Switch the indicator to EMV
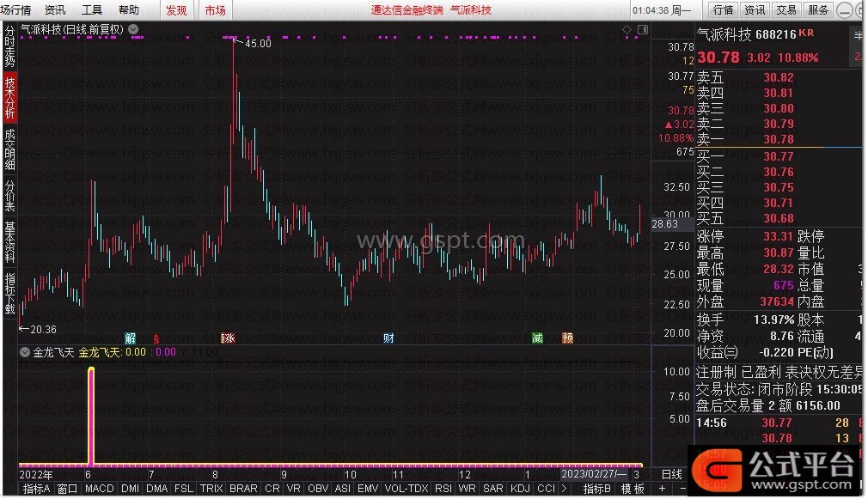868x499 pixels. 368,489
